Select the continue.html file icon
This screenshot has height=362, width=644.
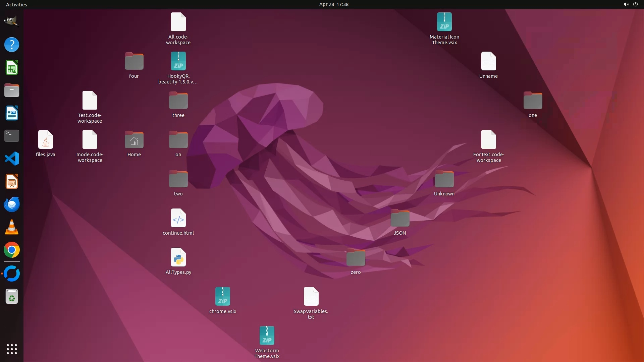point(178,218)
